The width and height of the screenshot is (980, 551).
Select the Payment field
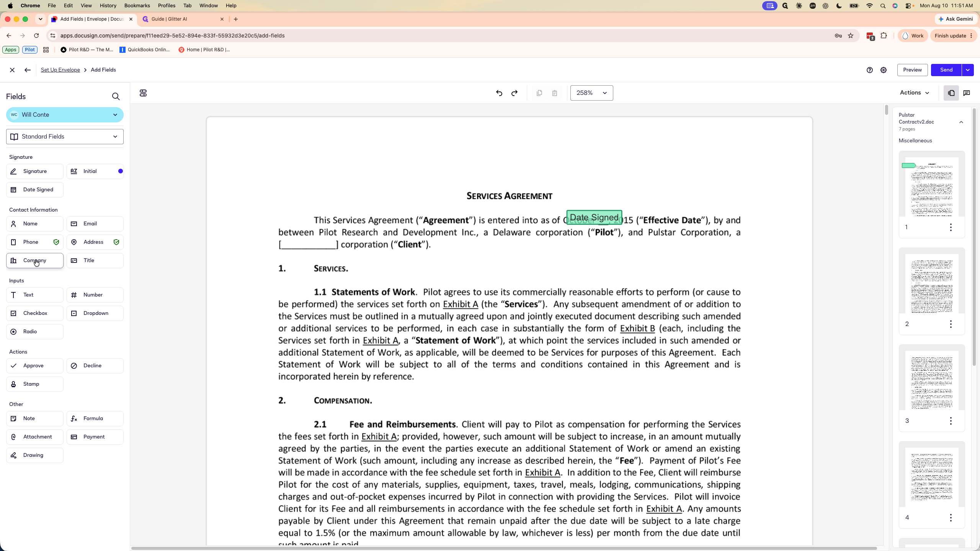coord(95,437)
